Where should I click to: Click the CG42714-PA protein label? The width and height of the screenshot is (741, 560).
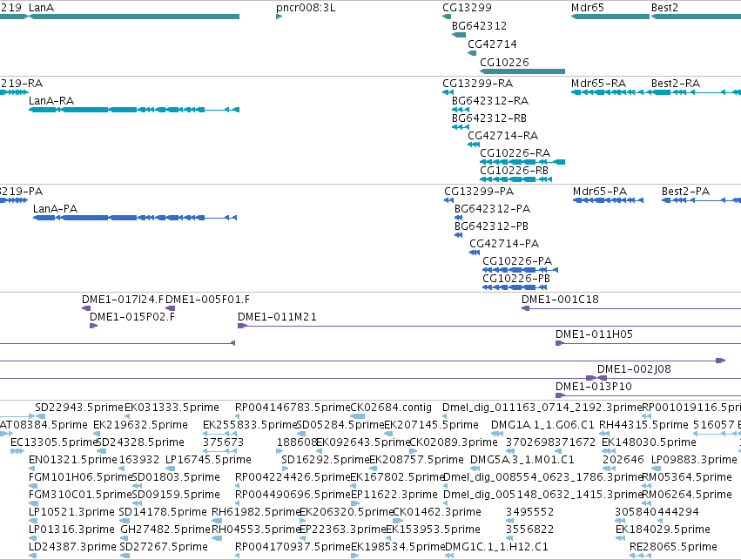tap(504, 244)
